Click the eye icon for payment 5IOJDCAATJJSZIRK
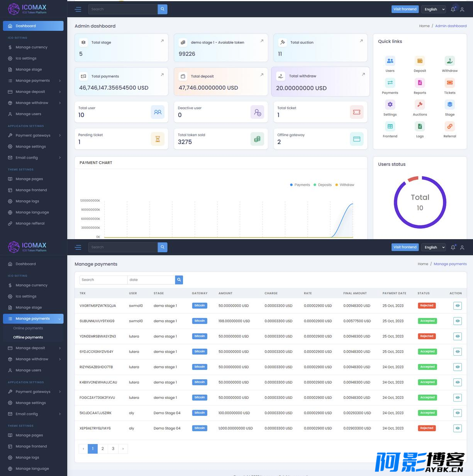The height and width of the screenshot is (476, 473). point(458,413)
